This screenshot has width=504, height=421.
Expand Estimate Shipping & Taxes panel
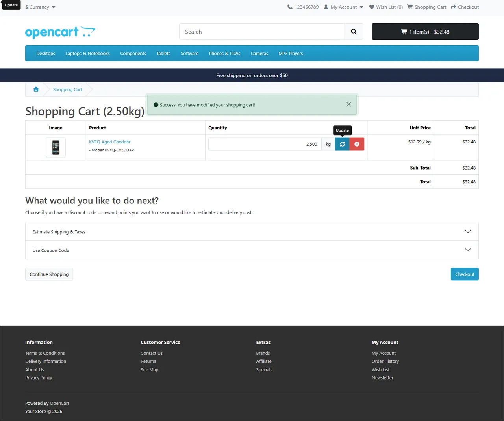(252, 231)
